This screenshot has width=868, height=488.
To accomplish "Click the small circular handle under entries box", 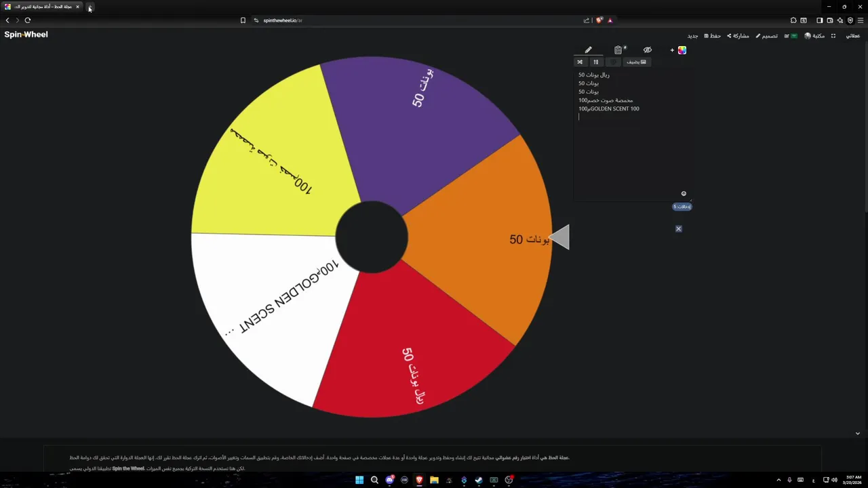I will coord(684,194).
